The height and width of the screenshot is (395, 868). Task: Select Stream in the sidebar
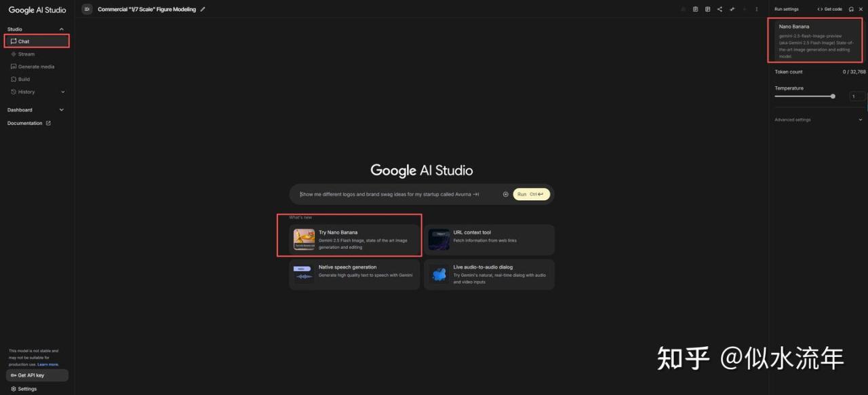pyautogui.click(x=26, y=54)
